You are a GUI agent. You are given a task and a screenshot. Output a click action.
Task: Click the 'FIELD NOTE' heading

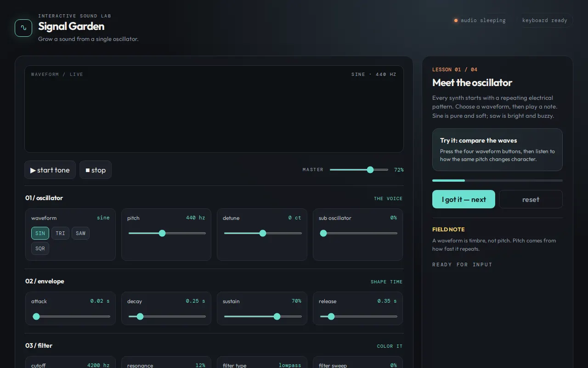[448, 229]
